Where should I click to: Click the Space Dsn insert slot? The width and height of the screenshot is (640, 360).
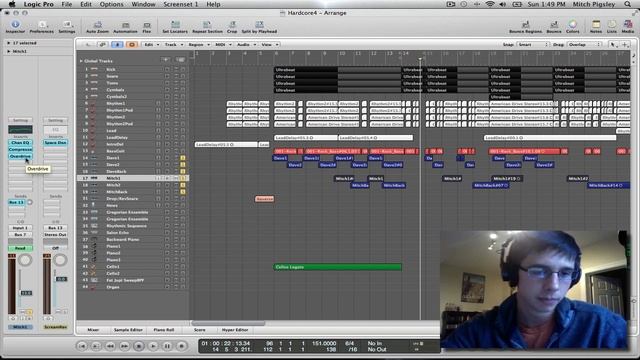point(56,142)
